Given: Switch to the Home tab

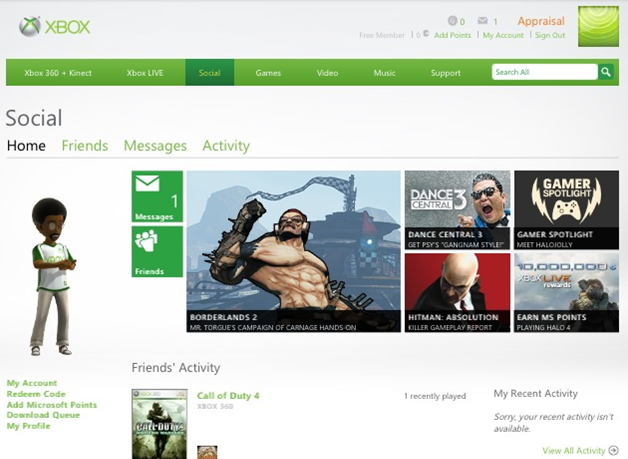Looking at the screenshot, I should (x=26, y=145).
